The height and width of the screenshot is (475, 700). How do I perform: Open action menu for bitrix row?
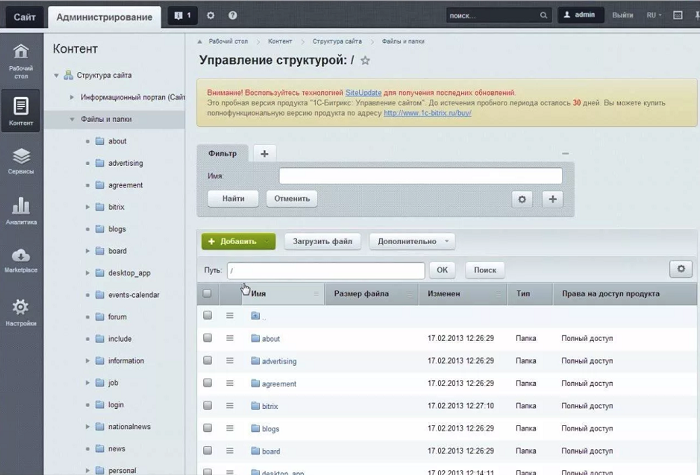pyautogui.click(x=229, y=405)
